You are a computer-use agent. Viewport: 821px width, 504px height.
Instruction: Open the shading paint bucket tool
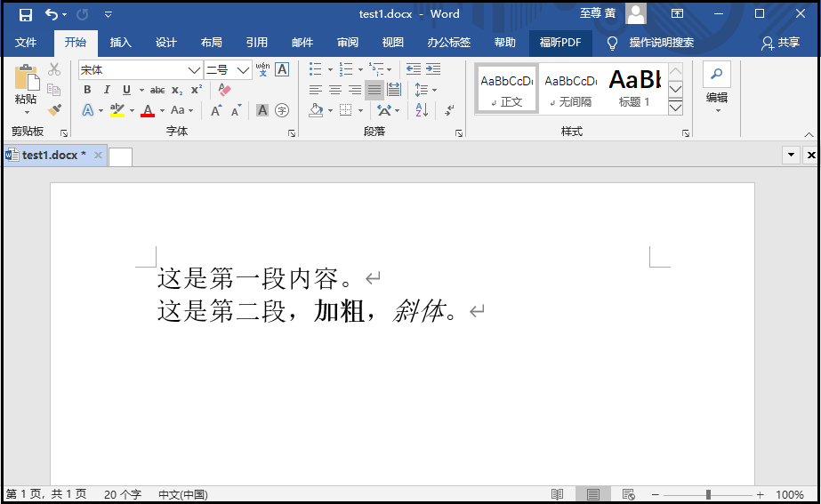pyautogui.click(x=316, y=110)
